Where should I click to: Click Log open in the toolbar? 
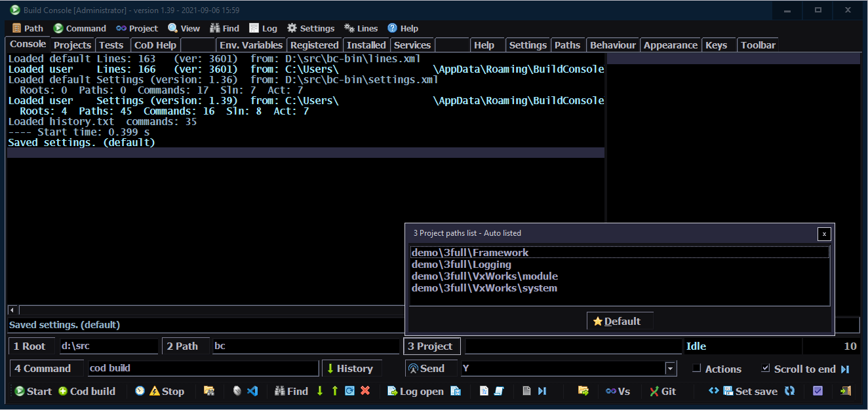click(x=416, y=391)
